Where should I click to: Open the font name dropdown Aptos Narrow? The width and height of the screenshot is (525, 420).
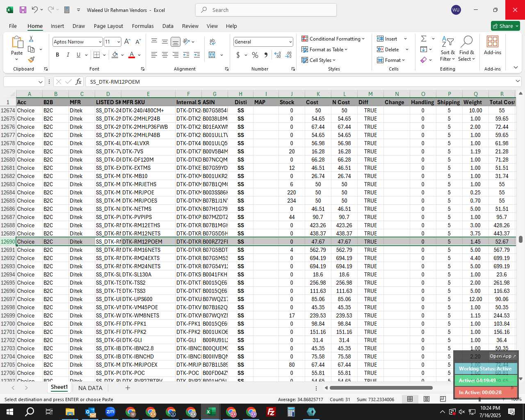100,42
